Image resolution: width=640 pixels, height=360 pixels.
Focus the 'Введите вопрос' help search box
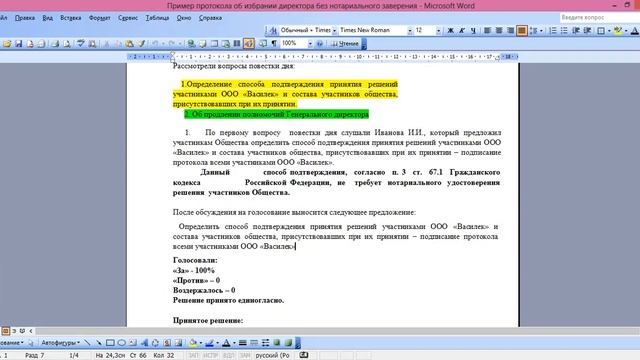[599, 18]
